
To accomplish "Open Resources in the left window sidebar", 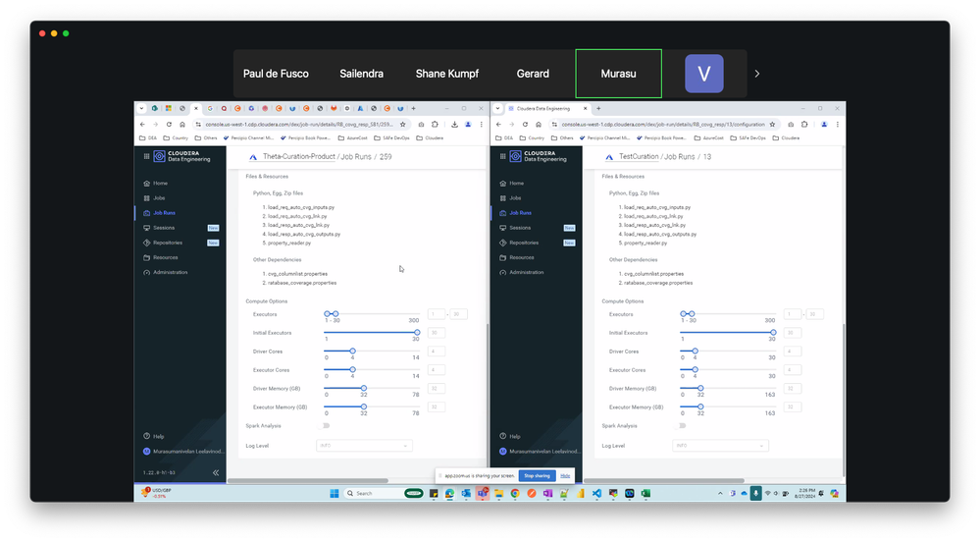I will point(165,257).
